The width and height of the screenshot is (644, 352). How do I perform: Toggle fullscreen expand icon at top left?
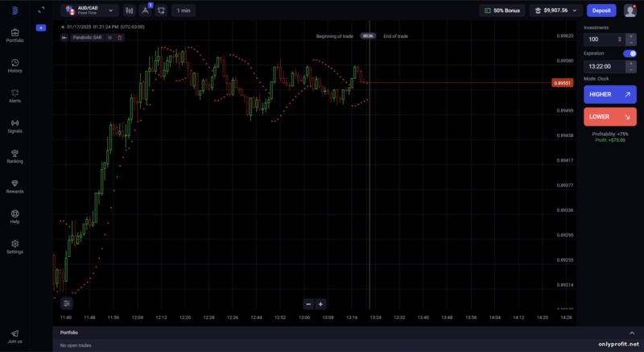pos(41,10)
